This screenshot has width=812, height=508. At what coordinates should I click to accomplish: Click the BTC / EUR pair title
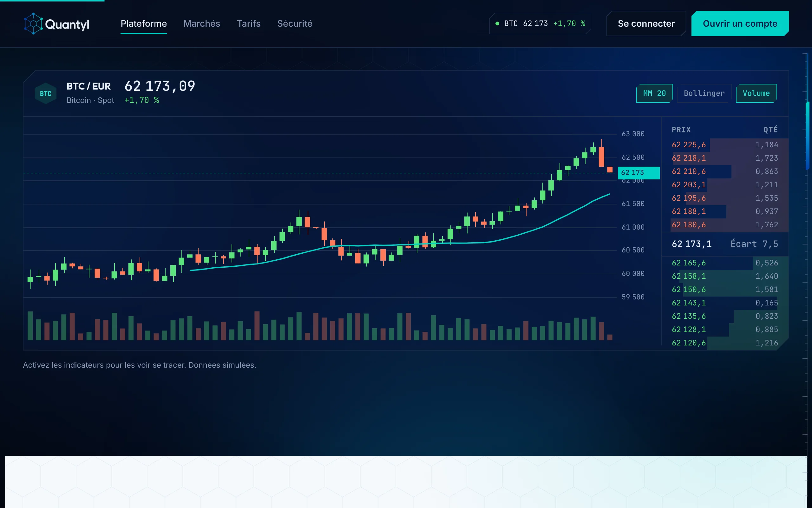(x=88, y=86)
